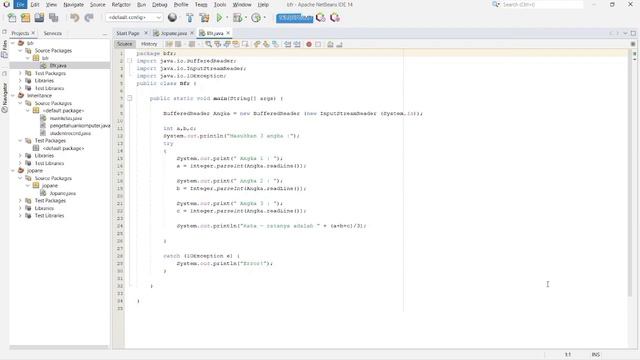This screenshot has height=360, width=640.
Task: Collapse the Inheritance project node
Action: pyautogui.click(x=13, y=96)
